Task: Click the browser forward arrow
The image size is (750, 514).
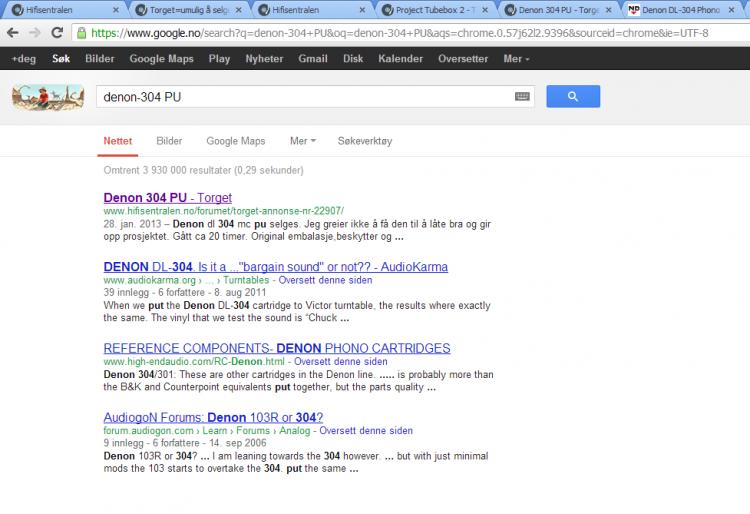Action: tap(35, 33)
